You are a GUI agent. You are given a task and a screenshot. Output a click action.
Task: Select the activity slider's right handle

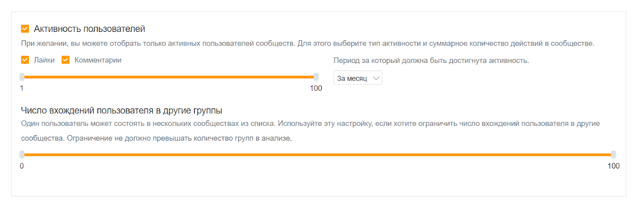(x=316, y=77)
